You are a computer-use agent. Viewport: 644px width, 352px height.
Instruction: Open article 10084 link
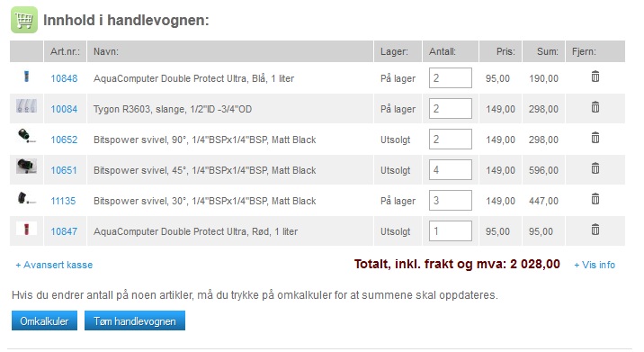[64, 109]
